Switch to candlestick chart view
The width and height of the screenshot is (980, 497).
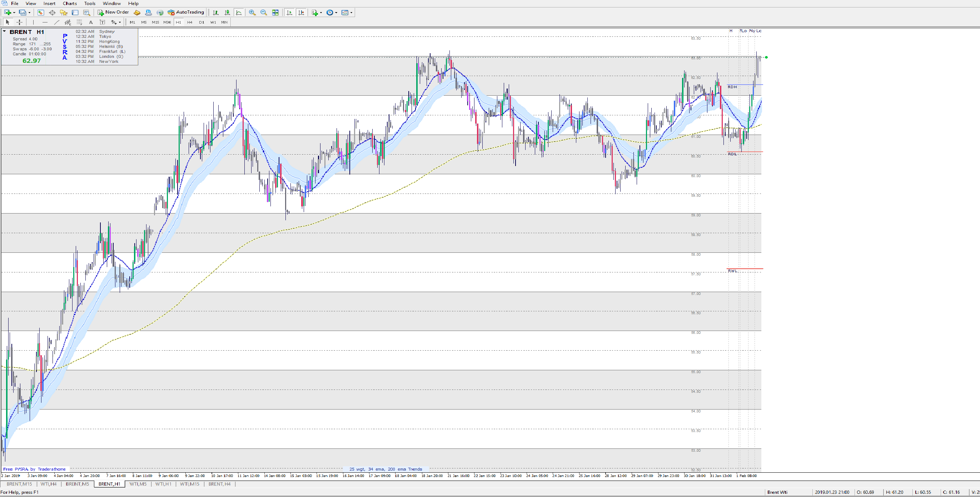coord(227,12)
